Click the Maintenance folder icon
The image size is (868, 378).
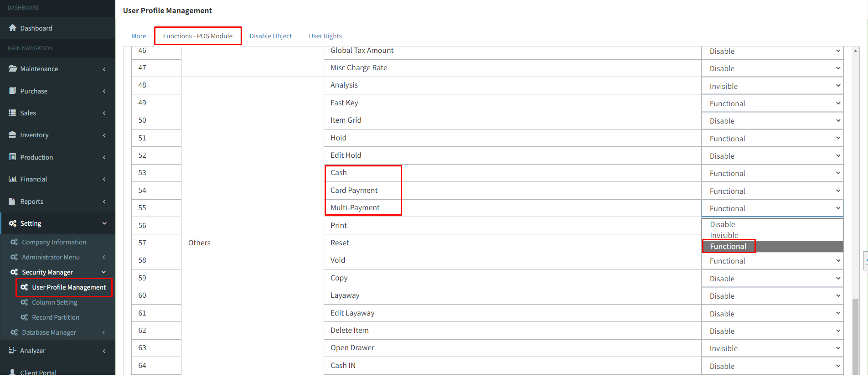click(x=12, y=68)
